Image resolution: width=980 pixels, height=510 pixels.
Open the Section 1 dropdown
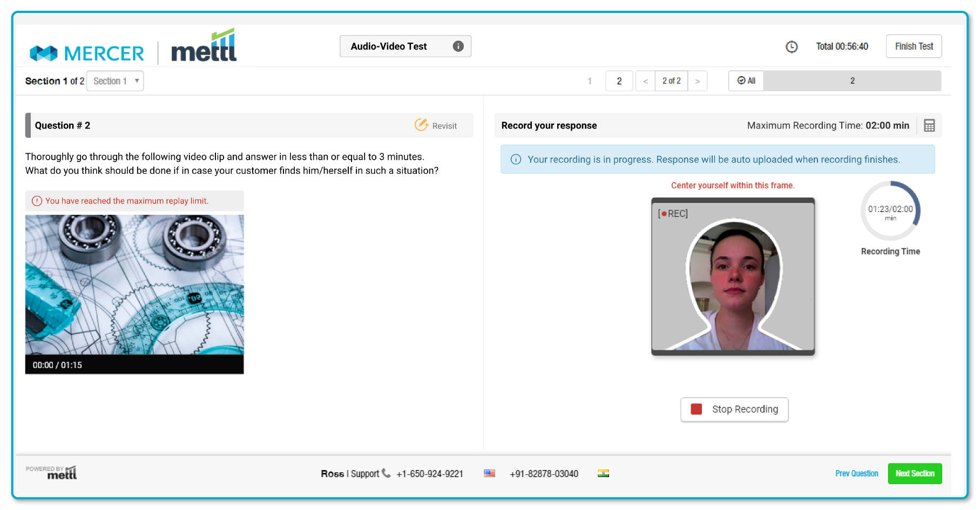(x=115, y=81)
